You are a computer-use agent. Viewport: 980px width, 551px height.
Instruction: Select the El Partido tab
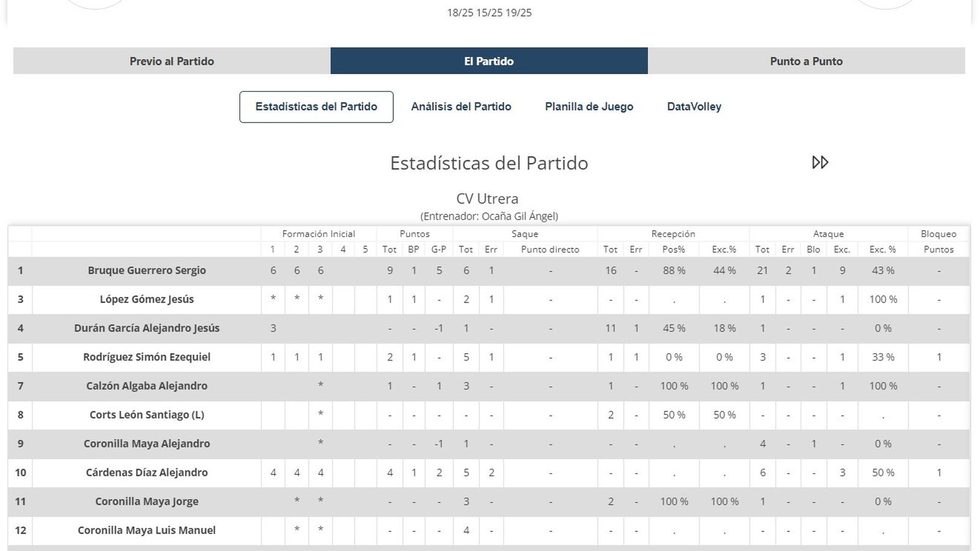pyautogui.click(x=489, y=61)
